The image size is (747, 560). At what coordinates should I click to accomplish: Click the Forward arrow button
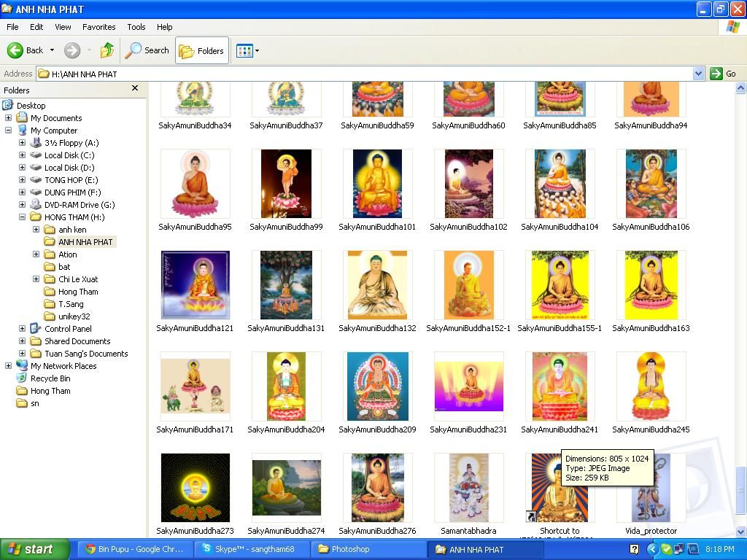pyautogui.click(x=72, y=50)
